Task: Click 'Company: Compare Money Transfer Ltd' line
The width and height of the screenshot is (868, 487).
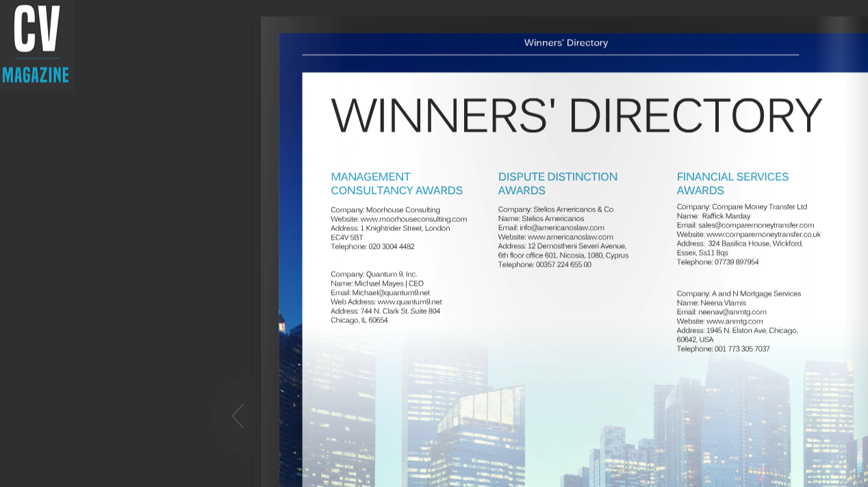Action: (742, 207)
